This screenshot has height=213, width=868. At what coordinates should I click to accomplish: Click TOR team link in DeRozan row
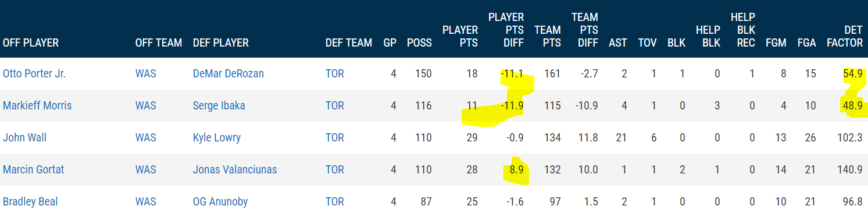[x=335, y=74]
